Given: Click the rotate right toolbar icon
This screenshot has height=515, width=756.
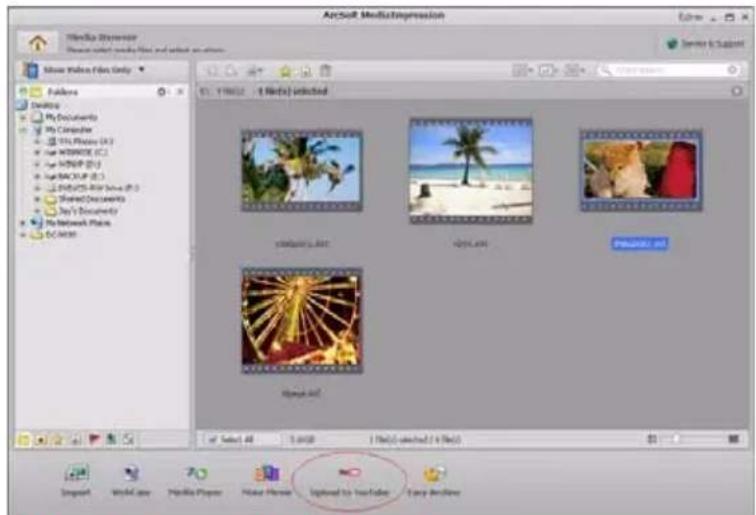Looking at the screenshot, I should click(231, 71).
